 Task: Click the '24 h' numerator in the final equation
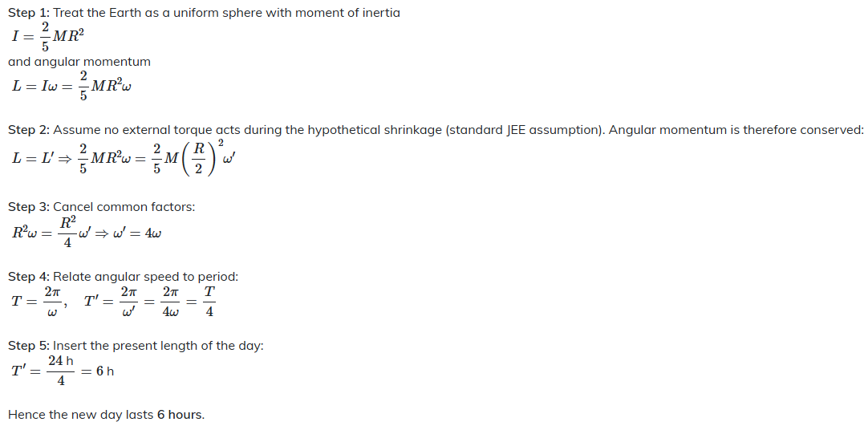(60, 361)
